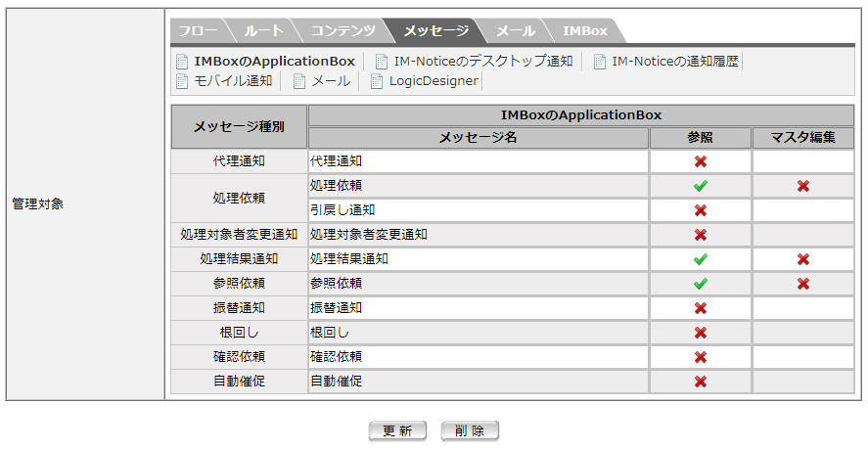Click the メッセージ名 column header
Viewport: 868px width, 451px height.
(x=479, y=138)
